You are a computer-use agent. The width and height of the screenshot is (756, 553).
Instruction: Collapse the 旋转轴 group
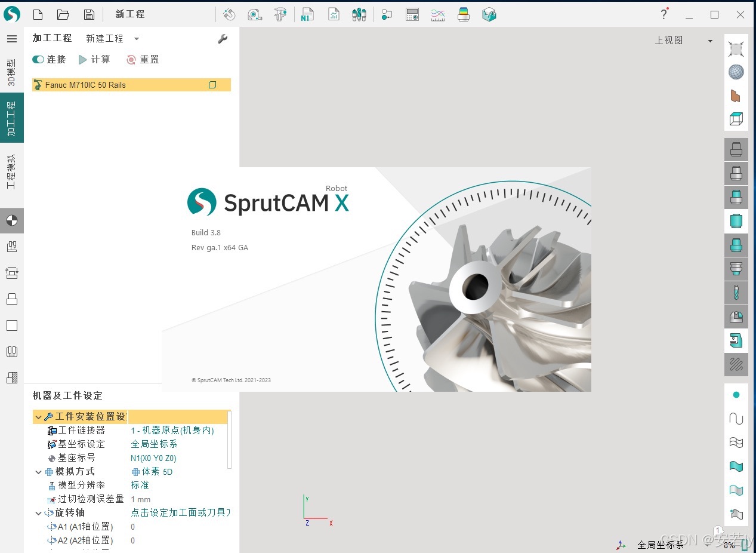38,513
